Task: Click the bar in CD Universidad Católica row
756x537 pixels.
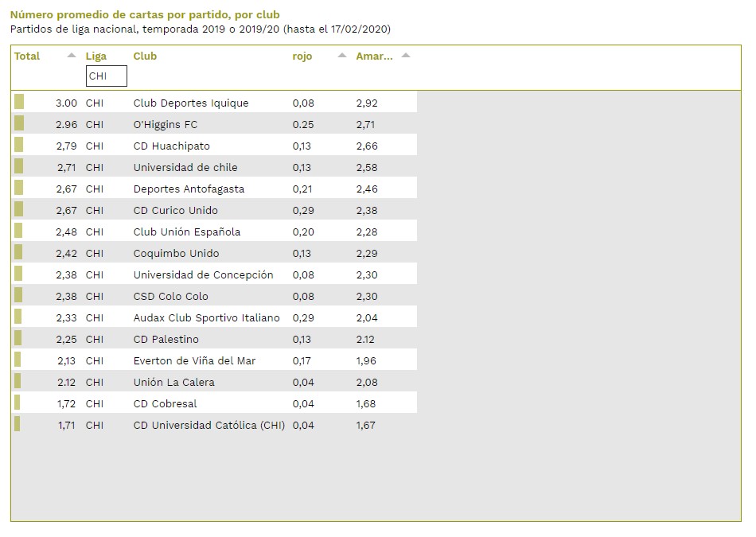Action: (17, 424)
